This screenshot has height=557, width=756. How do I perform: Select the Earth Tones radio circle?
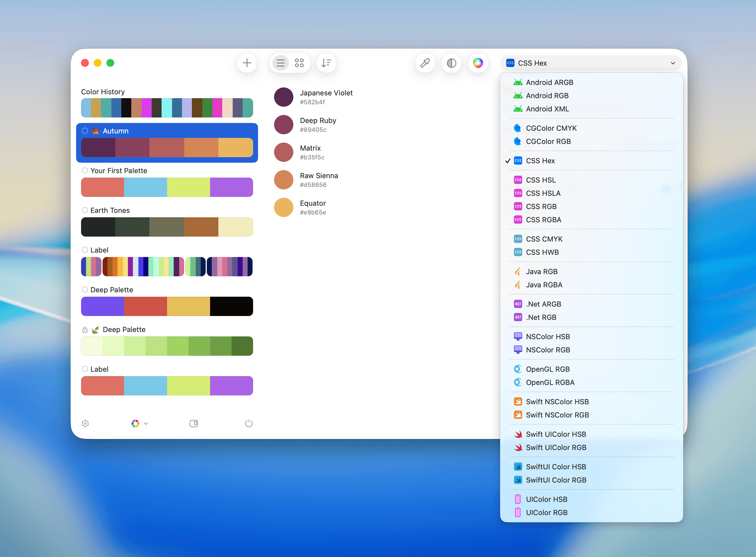pos(85,210)
